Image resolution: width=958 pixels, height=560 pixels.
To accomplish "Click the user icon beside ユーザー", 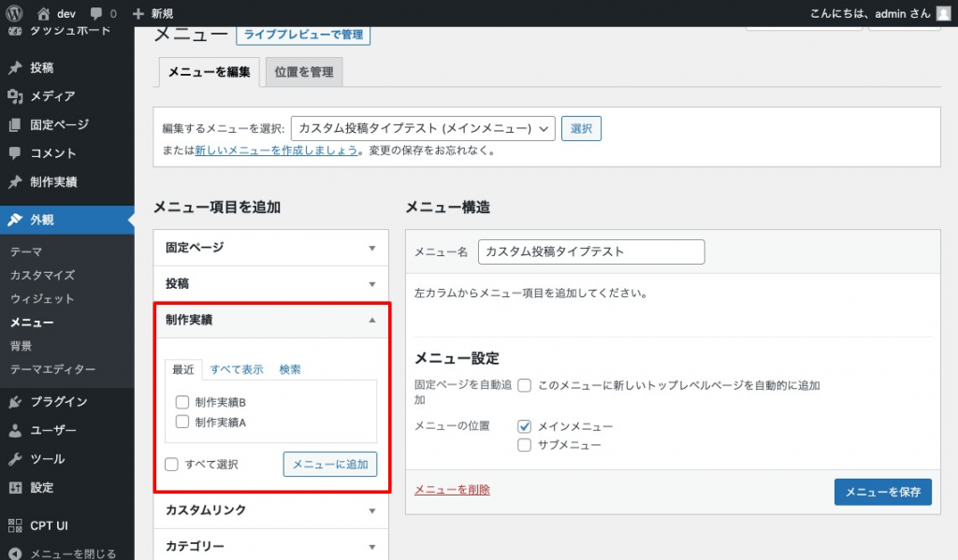I will (15, 431).
